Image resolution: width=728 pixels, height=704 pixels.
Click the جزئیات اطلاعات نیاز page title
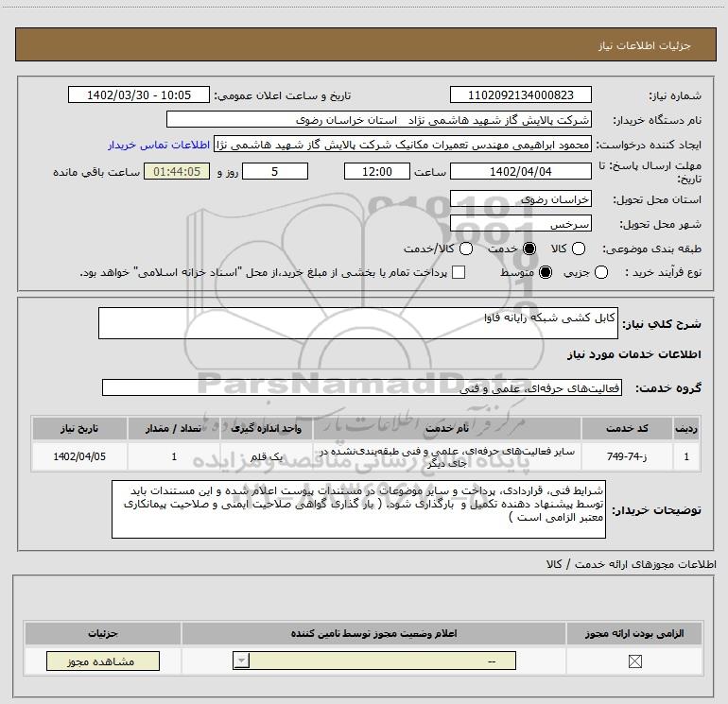click(644, 45)
